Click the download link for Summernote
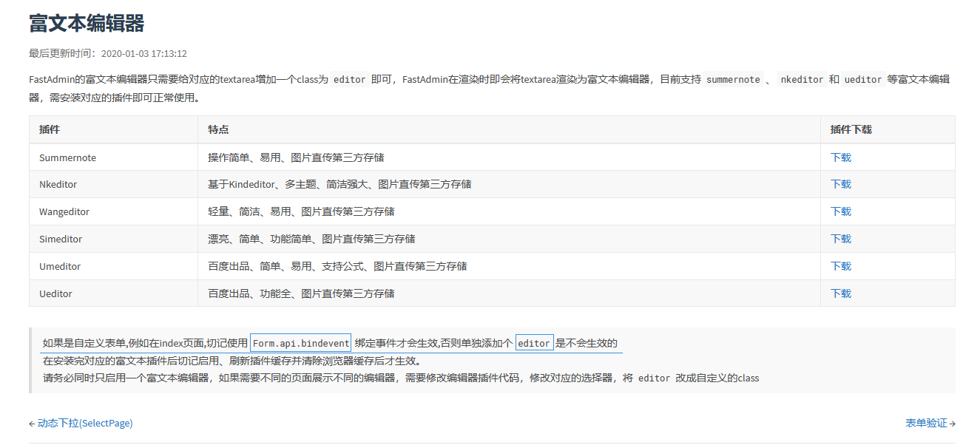This screenshot has width=980, height=445. pos(840,157)
